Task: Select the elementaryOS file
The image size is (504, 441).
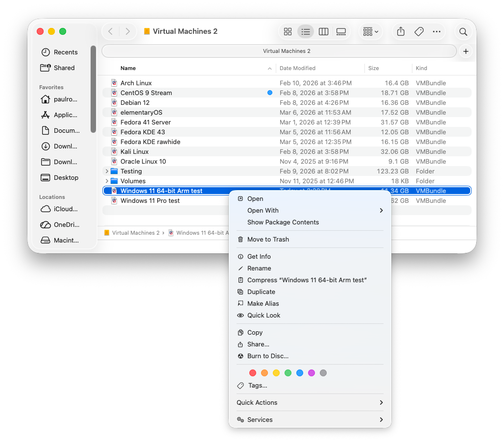Action: (287, 113)
